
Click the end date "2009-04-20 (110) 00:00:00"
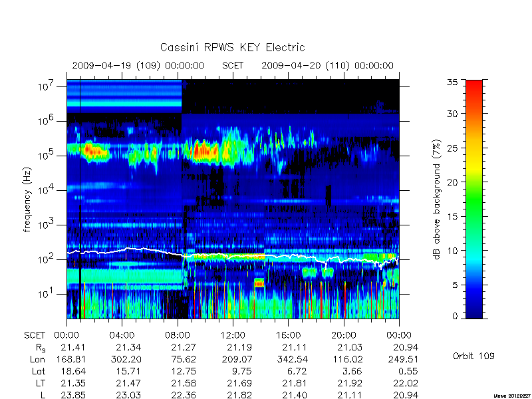point(327,65)
